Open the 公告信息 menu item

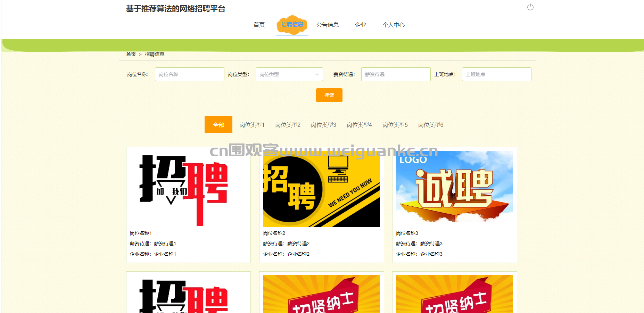click(327, 25)
